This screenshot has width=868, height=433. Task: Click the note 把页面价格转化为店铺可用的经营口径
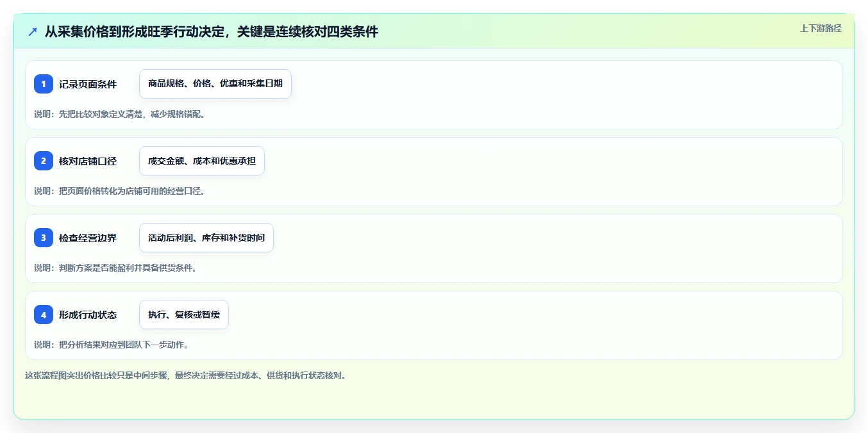[x=132, y=191]
